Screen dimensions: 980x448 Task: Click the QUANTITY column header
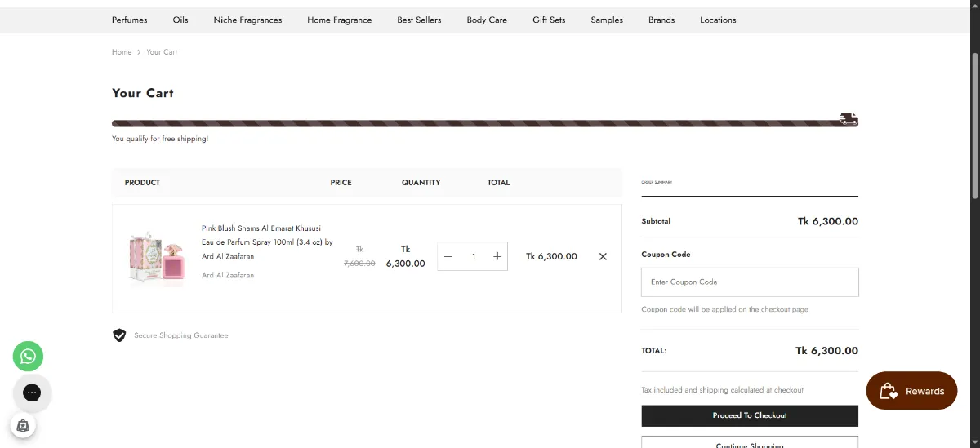click(x=421, y=183)
